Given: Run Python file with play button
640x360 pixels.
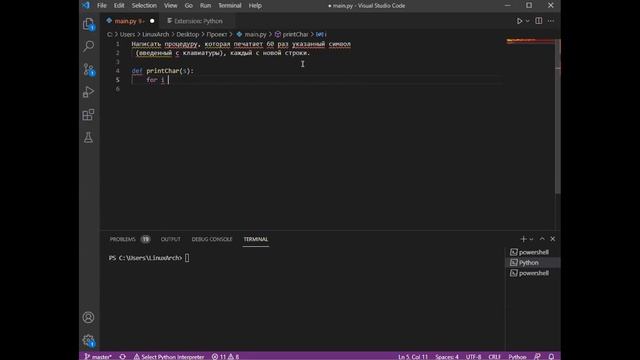Looking at the screenshot, I should (519, 21).
